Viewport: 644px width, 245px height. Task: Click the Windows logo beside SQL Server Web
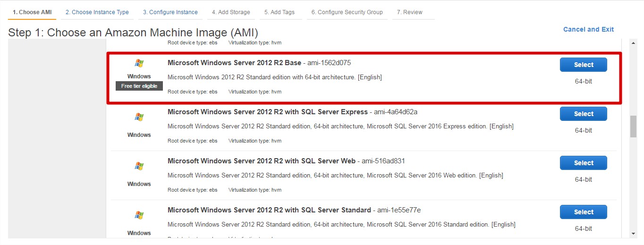pyautogui.click(x=139, y=166)
